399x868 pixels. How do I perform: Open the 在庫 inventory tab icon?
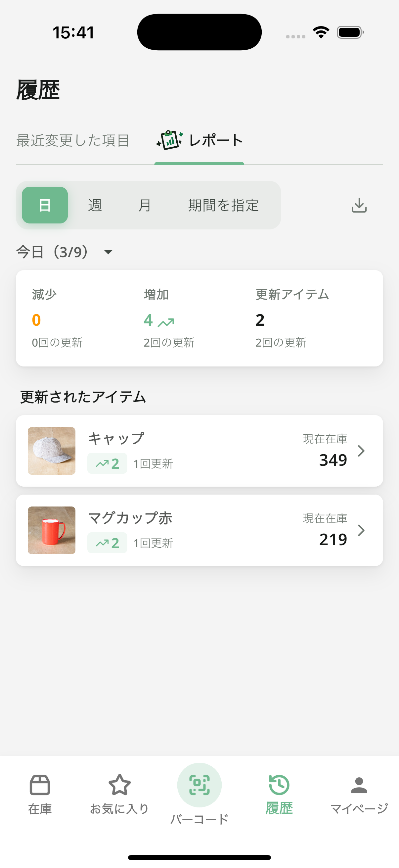pos(40,785)
